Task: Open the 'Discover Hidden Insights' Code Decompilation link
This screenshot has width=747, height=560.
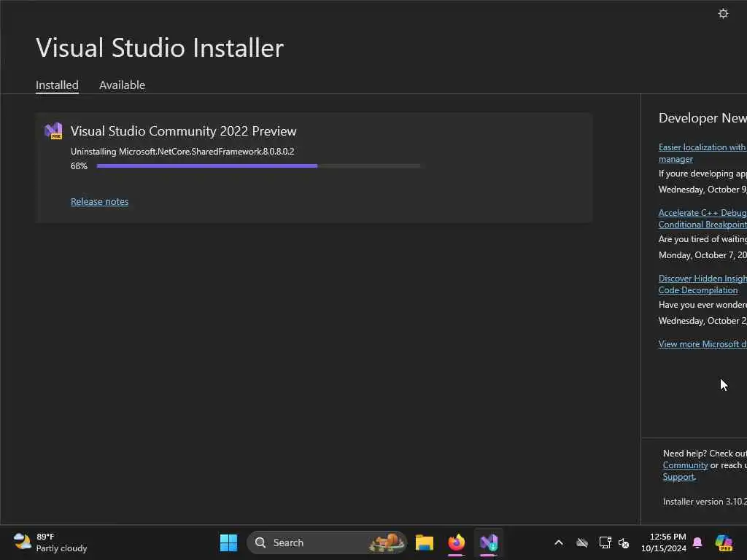Action: [703, 284]
